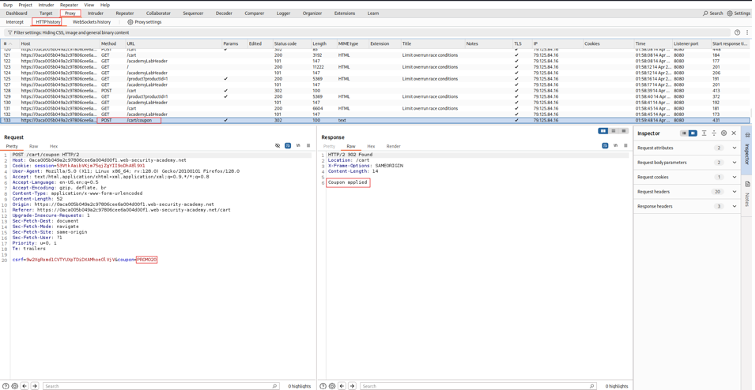Open Proxy settings gear link
This screenshot has width=755, height=390.
pos(144,22)
